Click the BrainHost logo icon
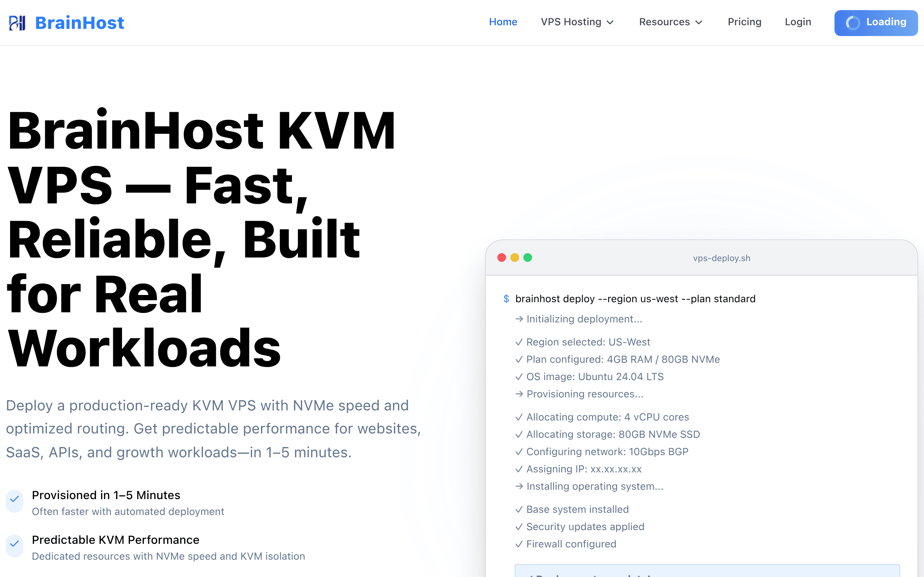 coord(17,23)
